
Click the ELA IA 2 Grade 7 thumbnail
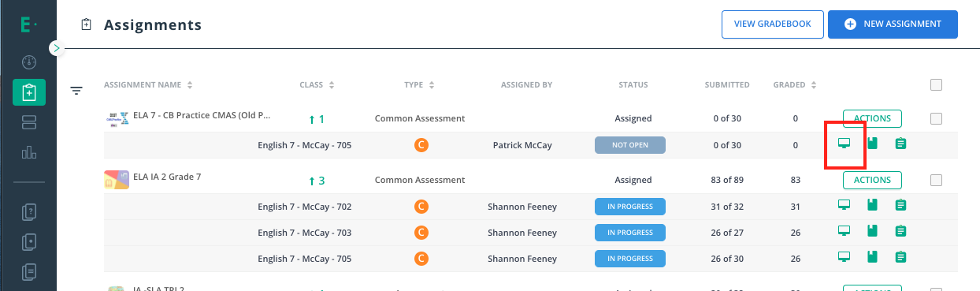(117, 180)
